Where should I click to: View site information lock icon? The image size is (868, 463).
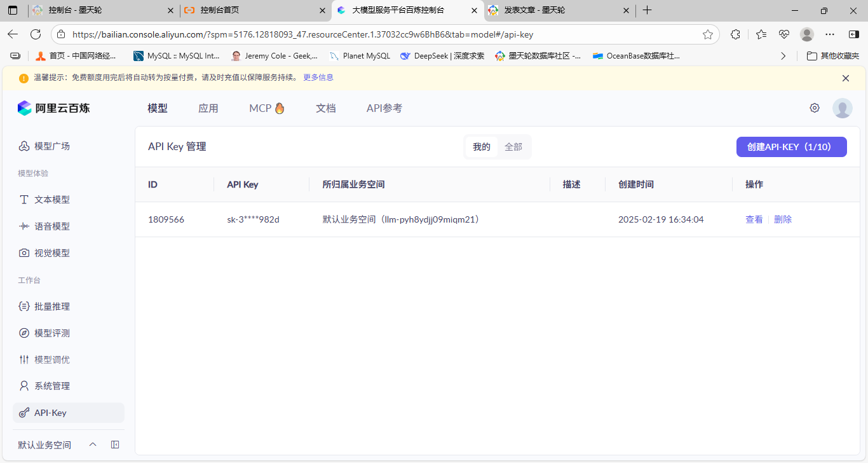[x=61, y=34]
